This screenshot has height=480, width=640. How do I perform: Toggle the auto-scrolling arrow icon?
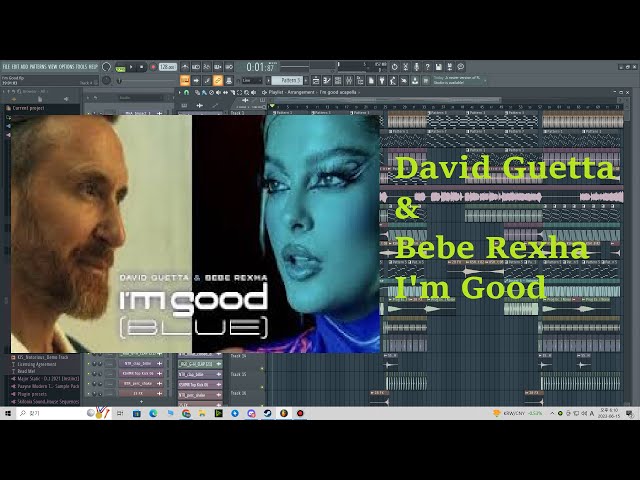coord(196,80)
